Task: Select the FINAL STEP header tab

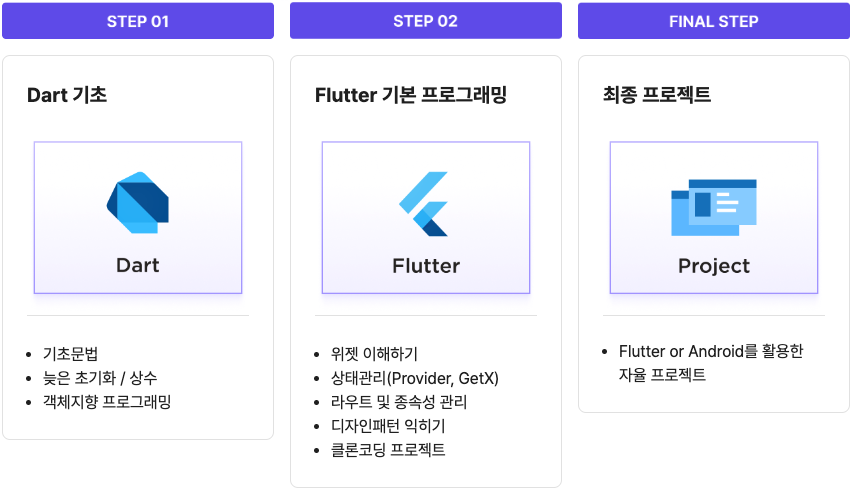Action: 714,21
